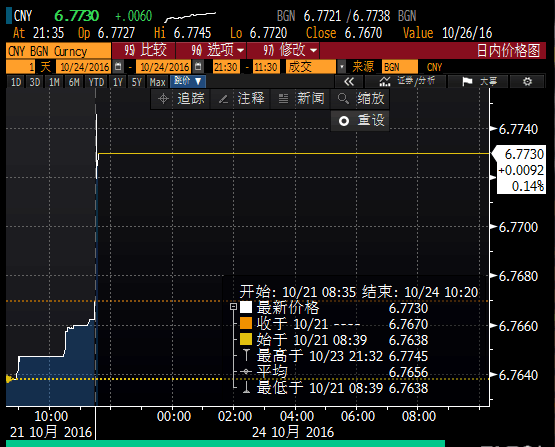This screenshot has width=555, height=447.
Task: Click orange 收于 10/21 color swatch
Action: [x=246, y=323]
